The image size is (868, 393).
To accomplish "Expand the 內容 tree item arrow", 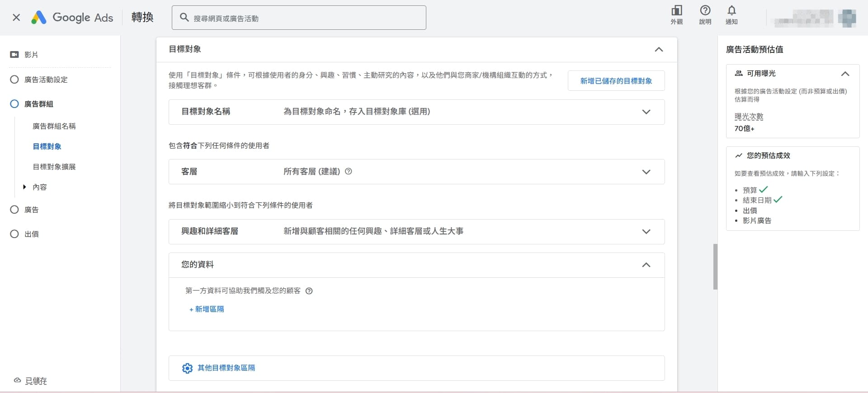I will [x=24, y=187].
